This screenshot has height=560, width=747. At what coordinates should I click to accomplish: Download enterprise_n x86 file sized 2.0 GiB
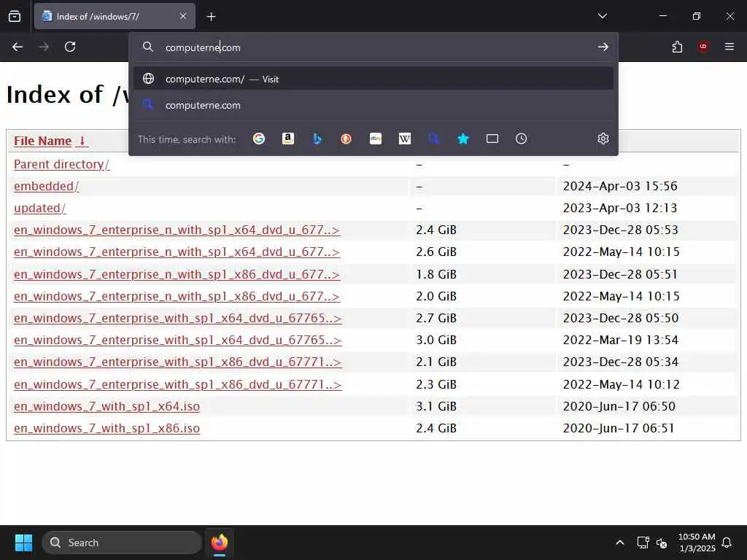177,296
